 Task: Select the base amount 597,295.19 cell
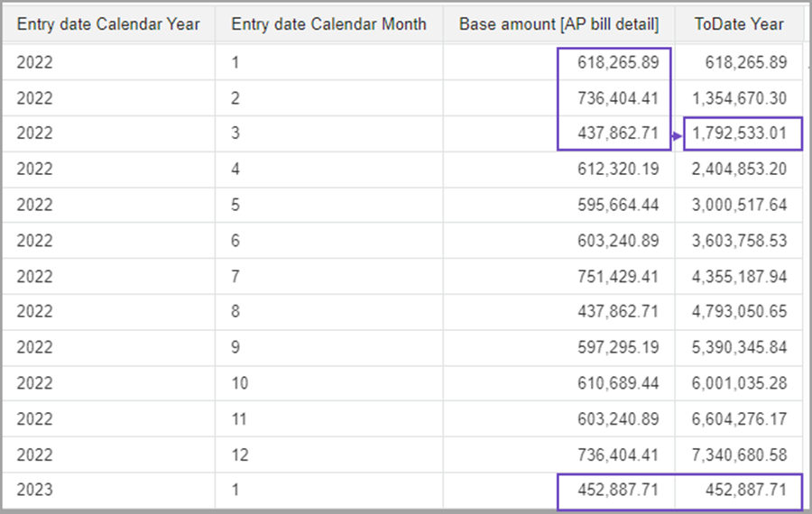click(618, 348)
